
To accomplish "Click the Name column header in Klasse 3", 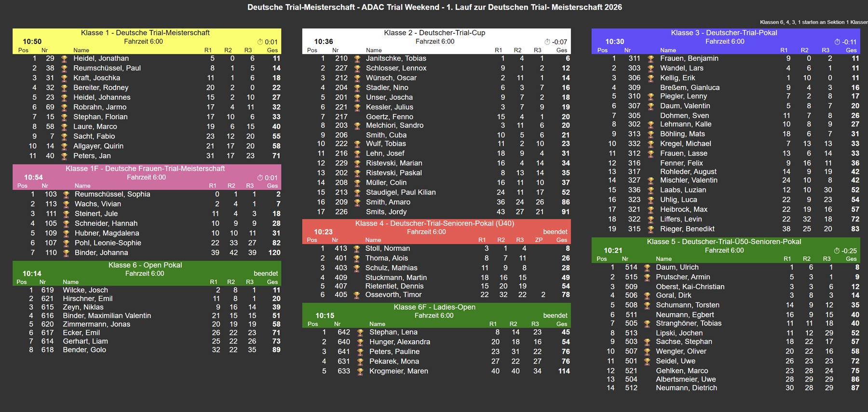I will click(668, 50).
